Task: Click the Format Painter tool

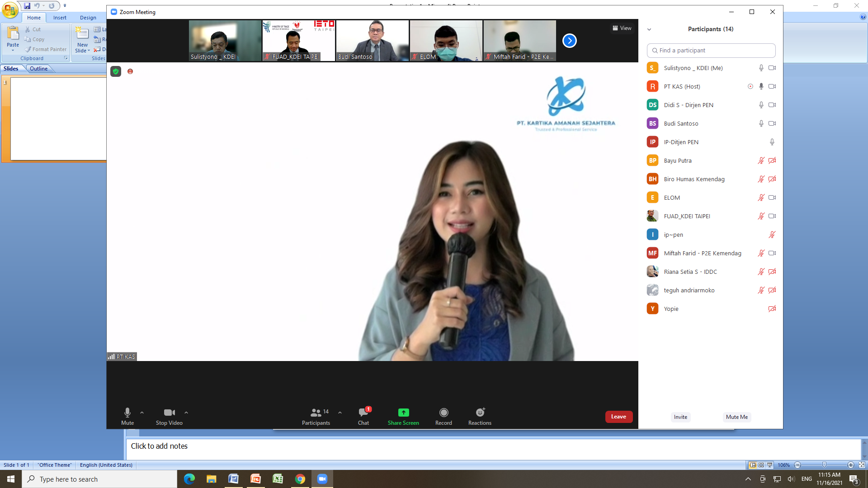Action: point(46,49)
